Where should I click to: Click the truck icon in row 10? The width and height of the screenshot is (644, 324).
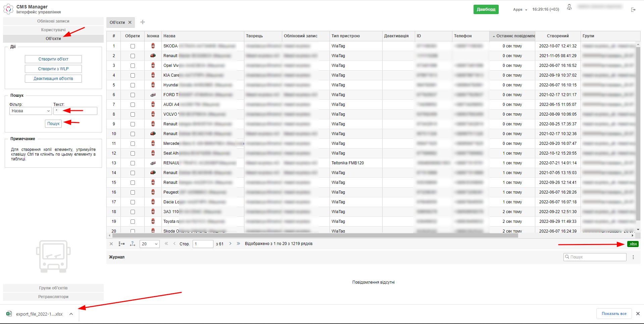(x=153, y=133)
